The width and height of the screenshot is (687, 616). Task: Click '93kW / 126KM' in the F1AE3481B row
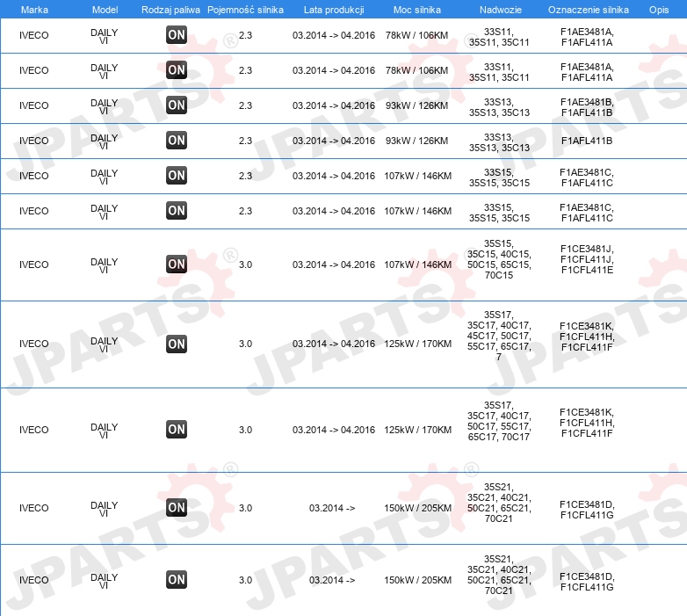click(416, 105)
